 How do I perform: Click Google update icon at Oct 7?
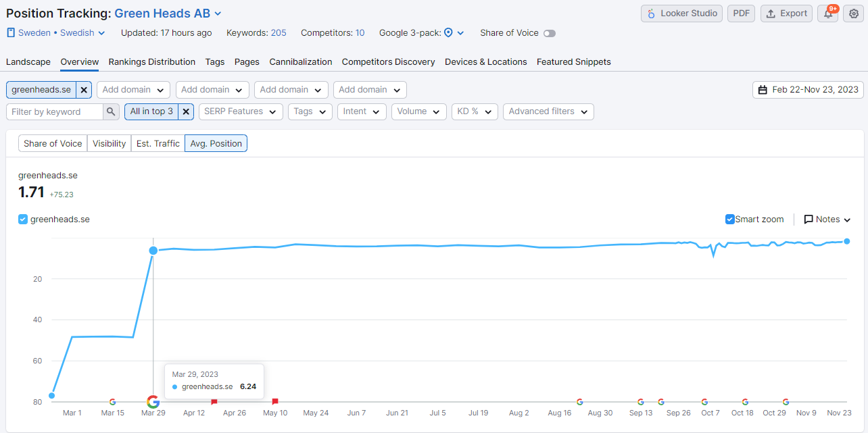pyautogui.click(x=704, y=402)
